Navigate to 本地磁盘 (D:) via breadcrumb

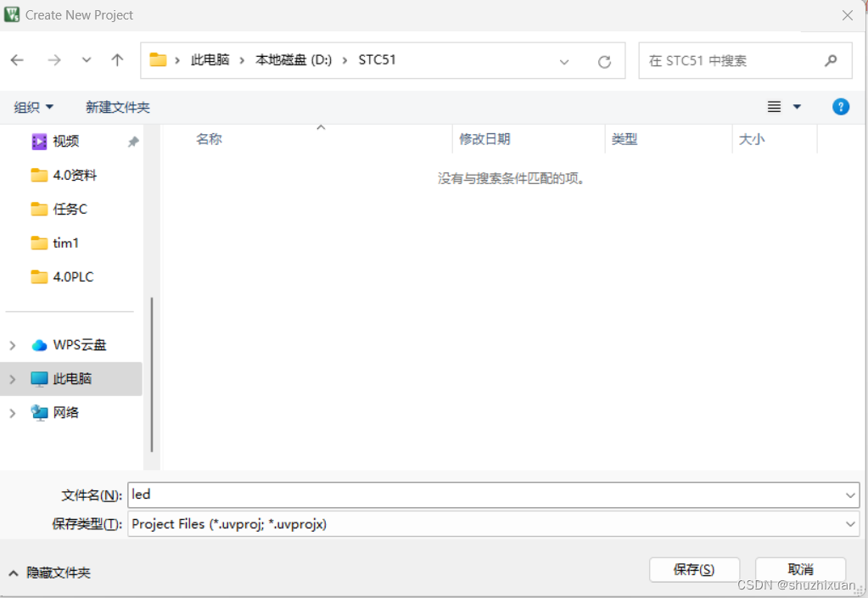293,59
